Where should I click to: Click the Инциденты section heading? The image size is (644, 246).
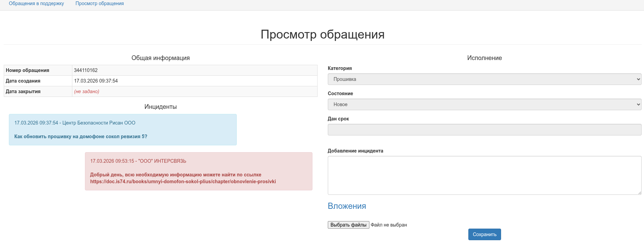click(x=160, y=107)
